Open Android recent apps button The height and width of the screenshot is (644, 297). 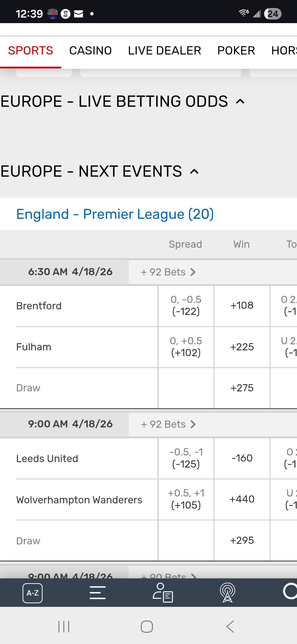[64, 627]
